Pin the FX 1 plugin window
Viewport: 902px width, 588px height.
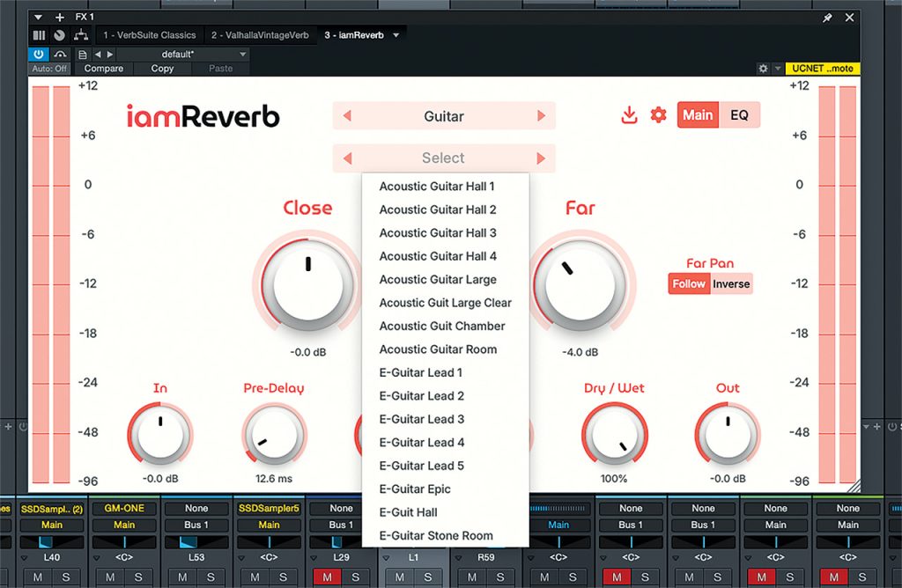[x=827, y=18]
